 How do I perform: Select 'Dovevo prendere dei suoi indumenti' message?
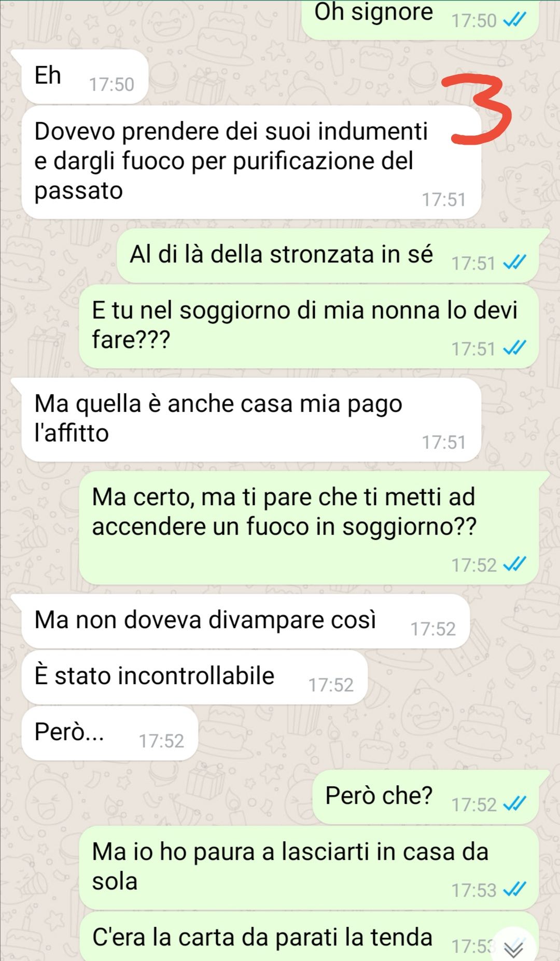(251, 162)
